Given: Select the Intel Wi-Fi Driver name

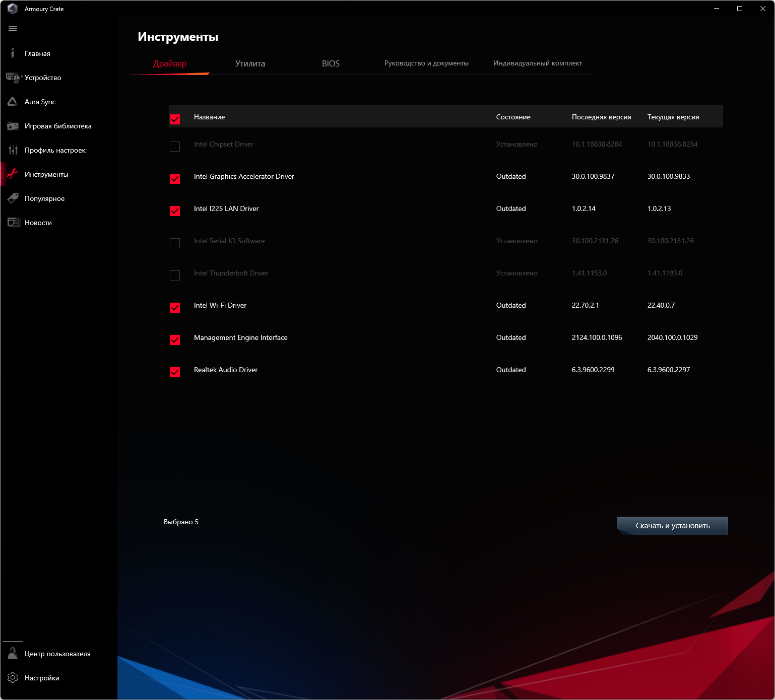Looking at the screenshot, I should pos(220,305).
